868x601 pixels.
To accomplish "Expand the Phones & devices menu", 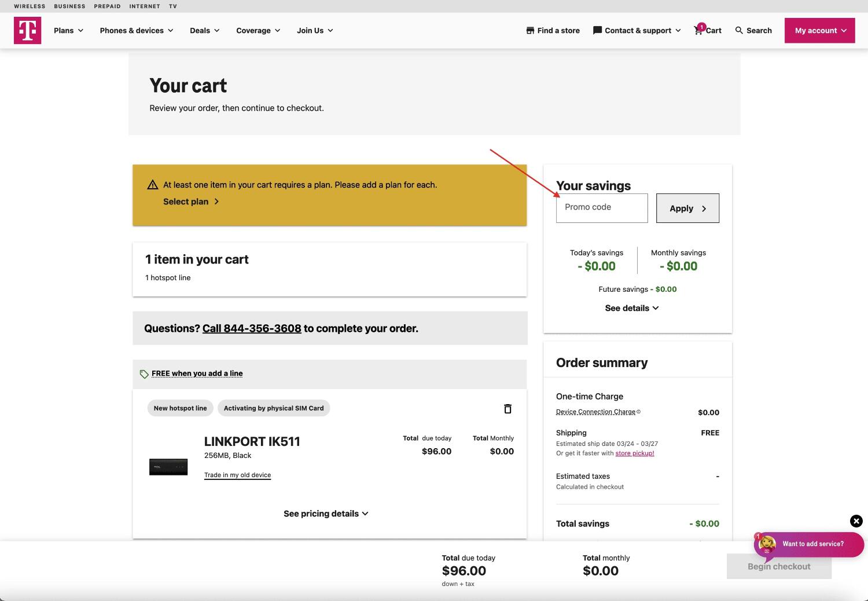I will (x=137, y=30).
